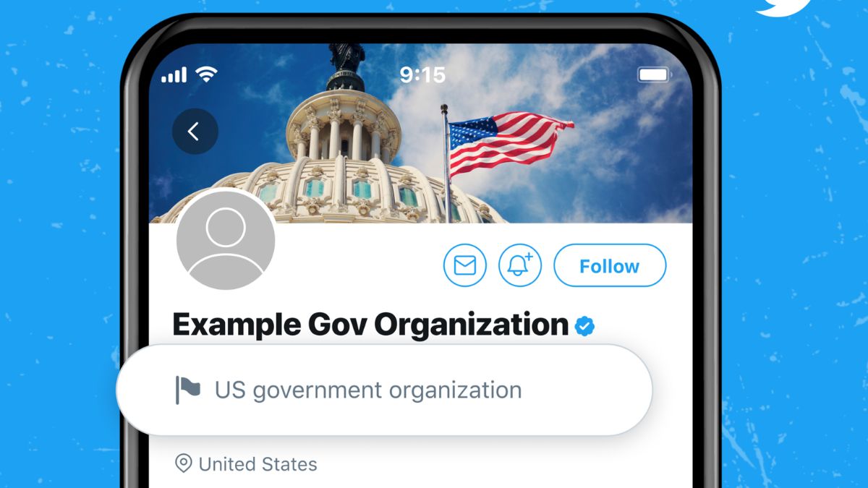This screenshot has height=488, width=868.
Task: Open direct message via envelope icon
Action: pos(464,266)
